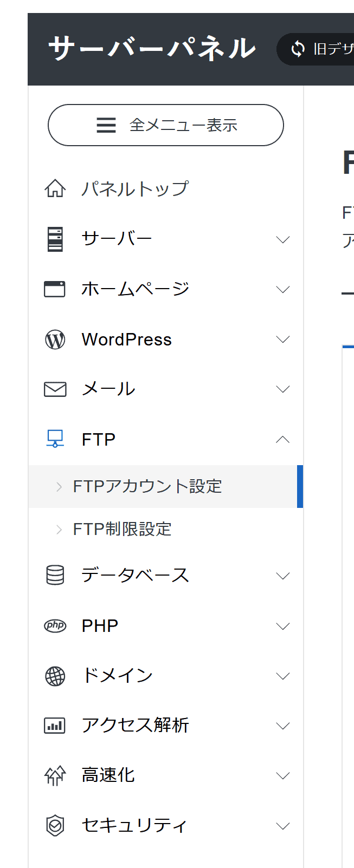Click the database cylinder icon
This screenshot has height=868, width=354.
pos(55,575)
